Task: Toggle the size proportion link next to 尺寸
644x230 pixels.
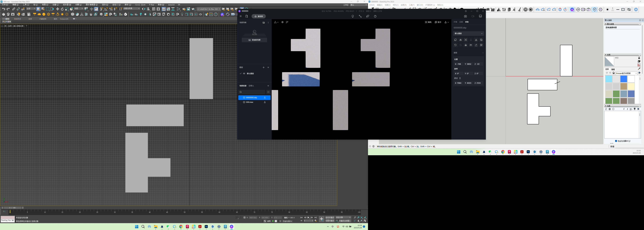Action: tap(460, 78)
